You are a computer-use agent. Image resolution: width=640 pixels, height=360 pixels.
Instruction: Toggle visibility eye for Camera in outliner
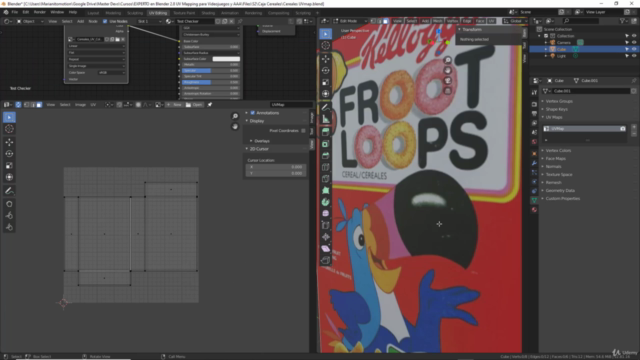click(x=634, y=42)
